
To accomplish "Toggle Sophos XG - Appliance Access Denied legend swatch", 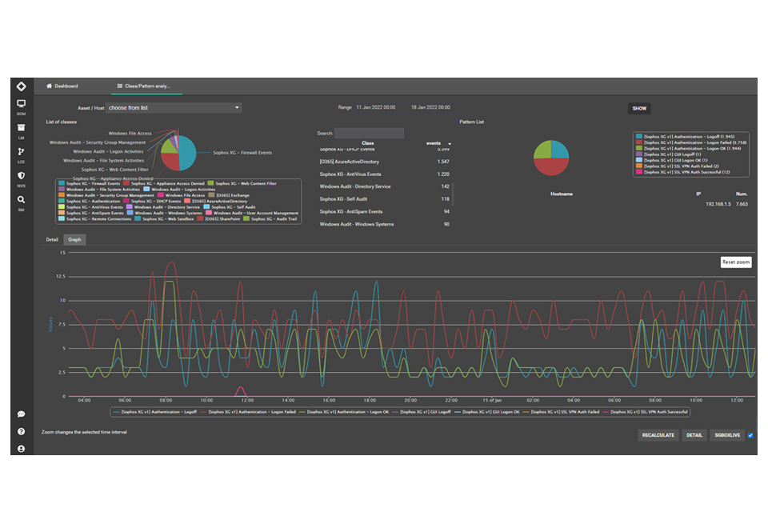I will coord(126,183).
